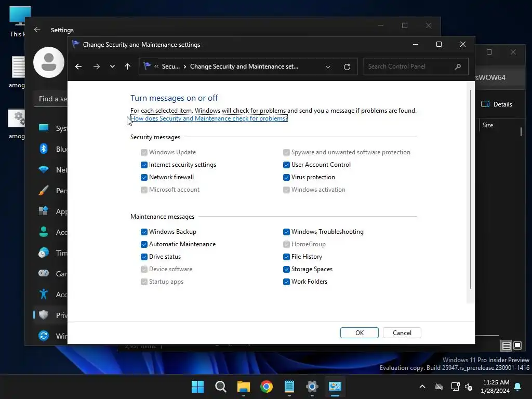Open the clock showing 11:25 AM
This screenshot has width=532, height=399.
[495, 387]
